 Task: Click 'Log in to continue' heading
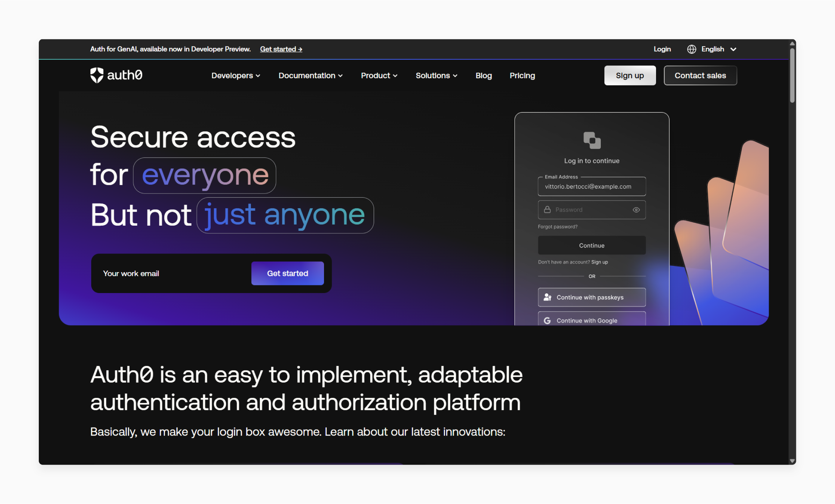(592, 161)
